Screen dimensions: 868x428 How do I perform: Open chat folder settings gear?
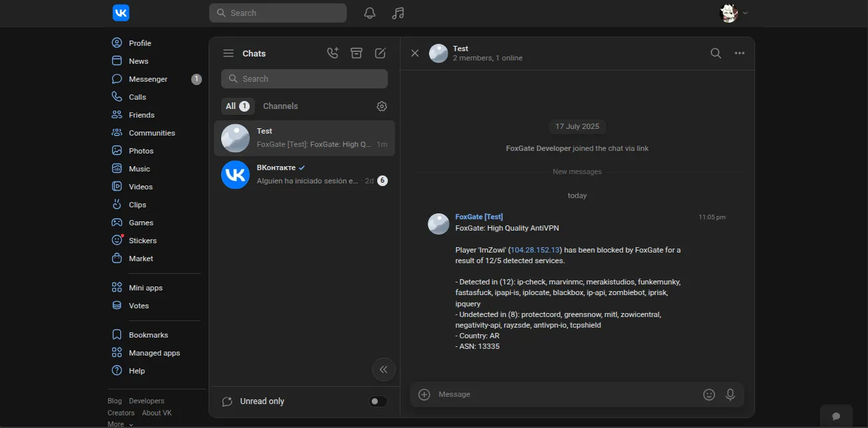click(382, 106)
